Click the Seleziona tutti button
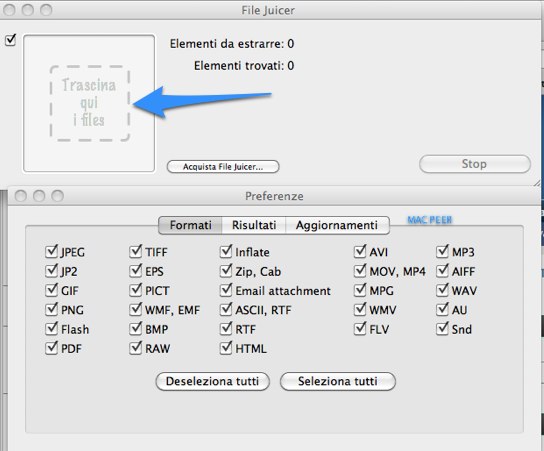This screenshot has height=451, width=544. pyautogui.click(x=338, y=381)
